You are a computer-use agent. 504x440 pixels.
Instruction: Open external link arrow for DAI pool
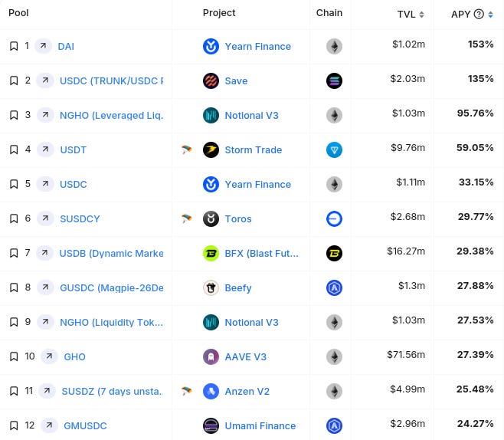tap(43, 46)
